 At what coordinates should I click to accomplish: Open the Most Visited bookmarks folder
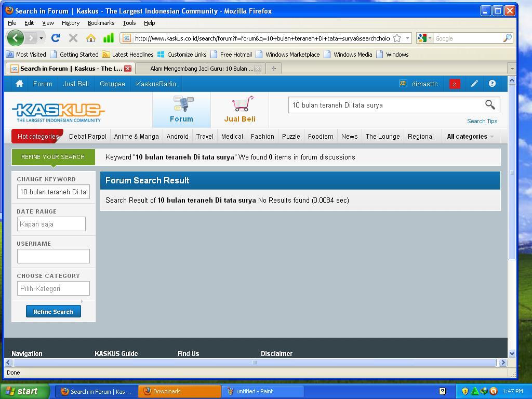pyautogui.click(x=26, y=54)
